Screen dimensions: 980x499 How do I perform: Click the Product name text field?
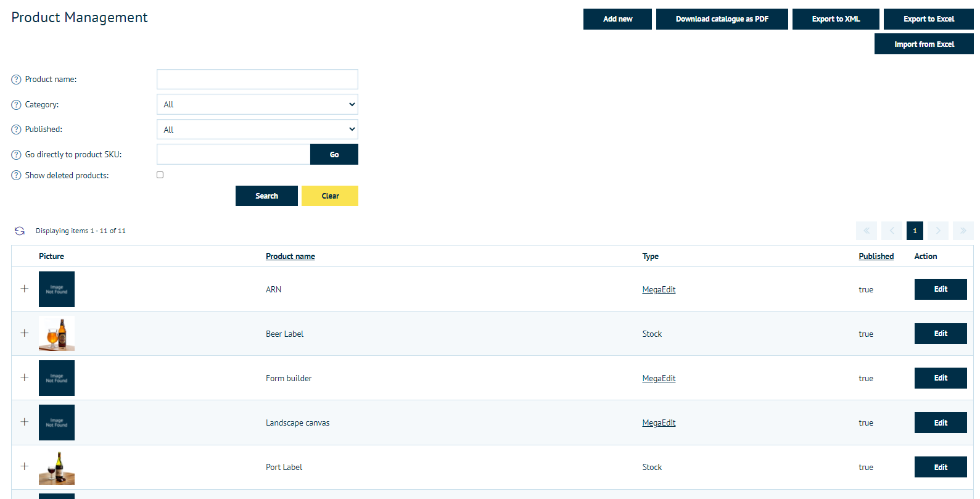coord(257,79)
